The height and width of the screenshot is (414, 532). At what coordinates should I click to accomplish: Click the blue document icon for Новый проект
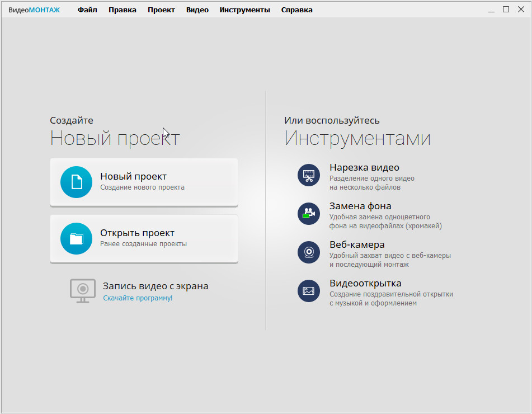(76, 182)
